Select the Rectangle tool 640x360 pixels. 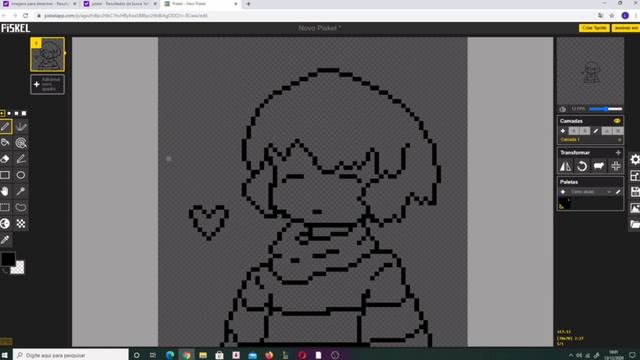(x=5, y=175)
